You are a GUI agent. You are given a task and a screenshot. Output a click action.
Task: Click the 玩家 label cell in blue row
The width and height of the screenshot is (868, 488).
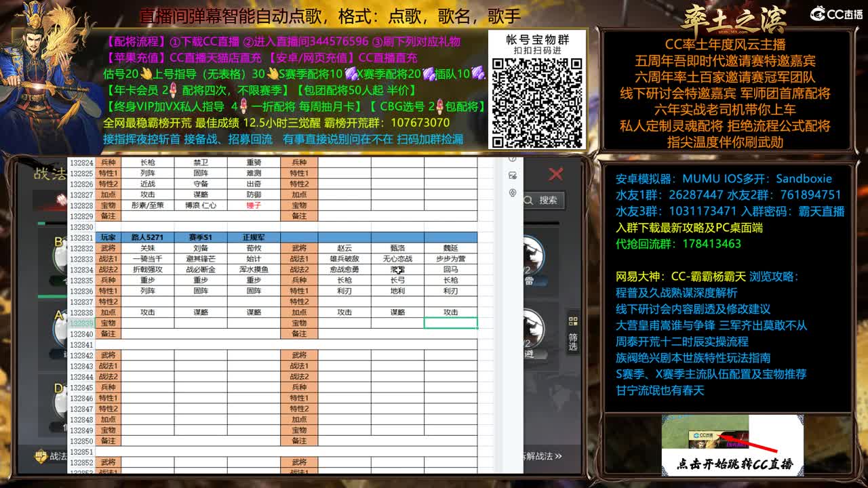coord(108,237)
